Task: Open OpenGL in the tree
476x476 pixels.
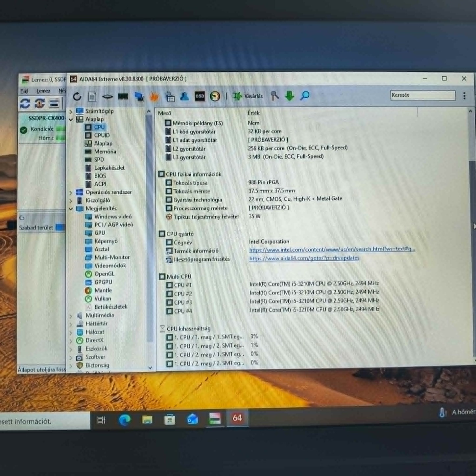Action: [104, 274]
